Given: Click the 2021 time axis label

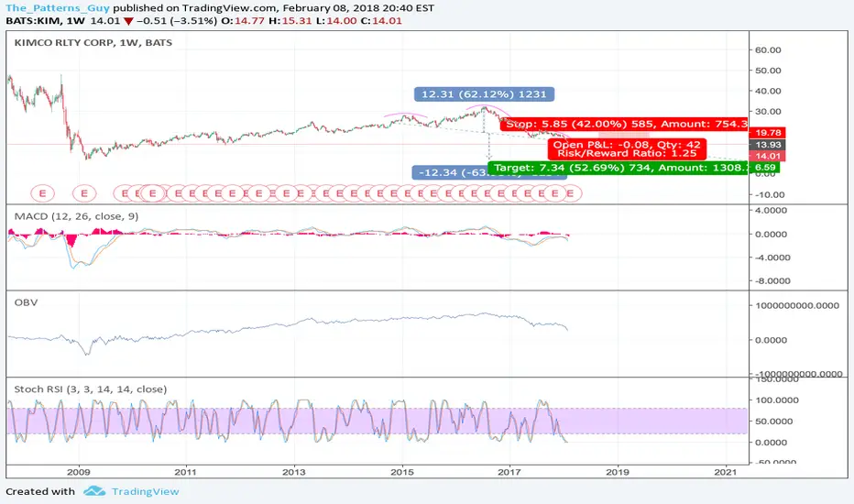Looking at the screenshot, I should [x=726, y=472].
